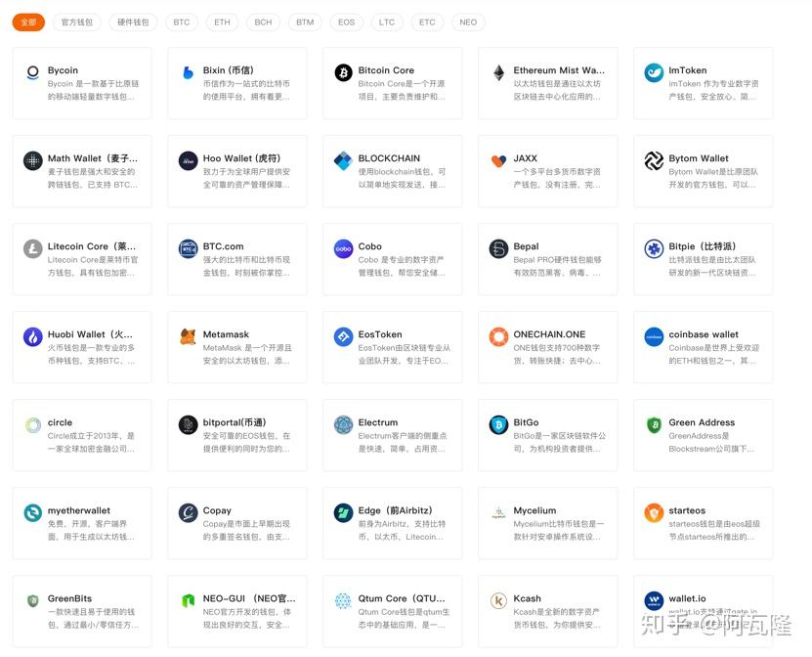Click the Metamask fox icon
This screenshot has width=812, height=657.
click(188, 336)
